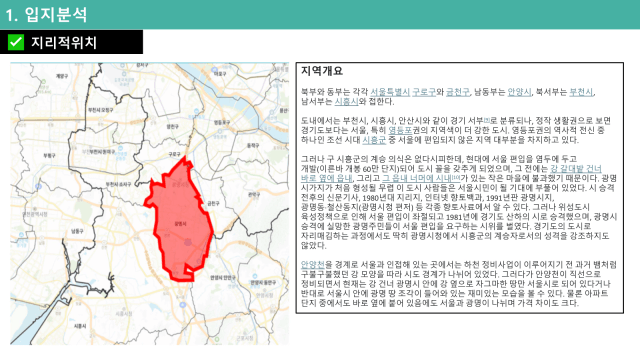Screen dimensions: 640x360
Task: Click the 안양시 hyperlink in the overview
Action: pyautogui.click(x=519, y=92)
